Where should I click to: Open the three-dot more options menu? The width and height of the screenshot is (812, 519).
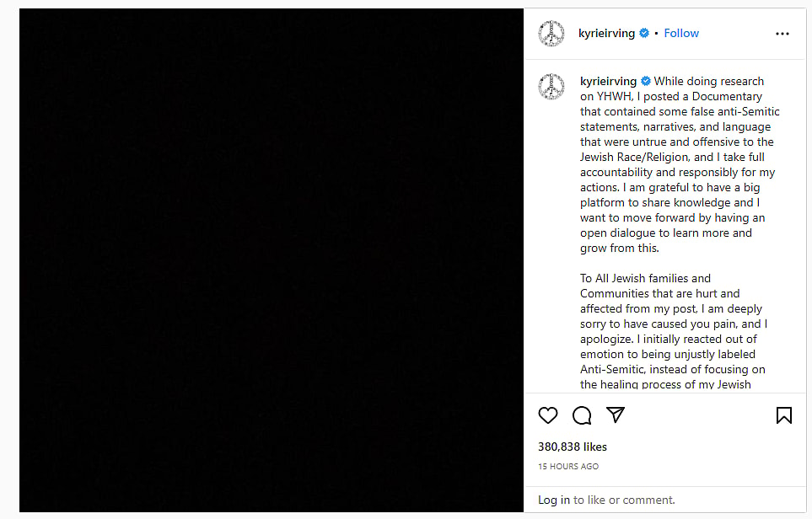(x=782, y=34)
